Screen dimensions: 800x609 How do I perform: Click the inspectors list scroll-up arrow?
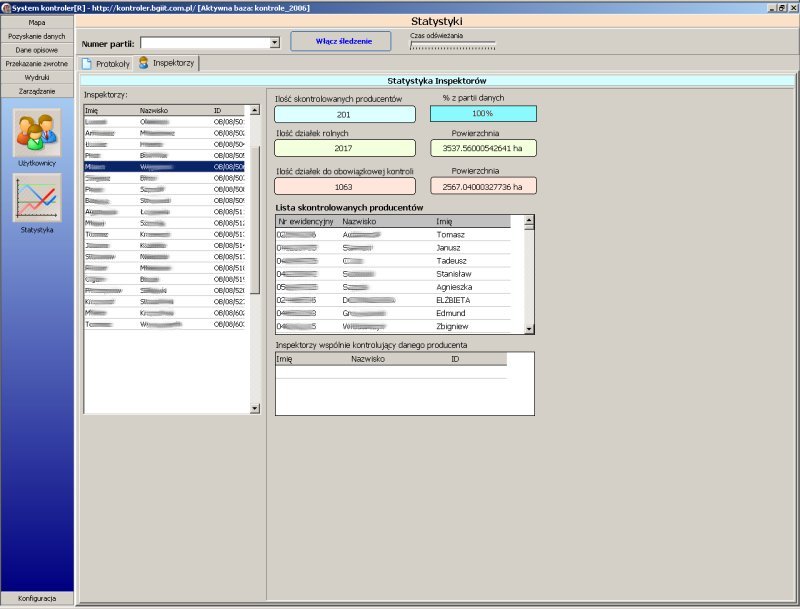pyautogui.click(x=255, y=110)
